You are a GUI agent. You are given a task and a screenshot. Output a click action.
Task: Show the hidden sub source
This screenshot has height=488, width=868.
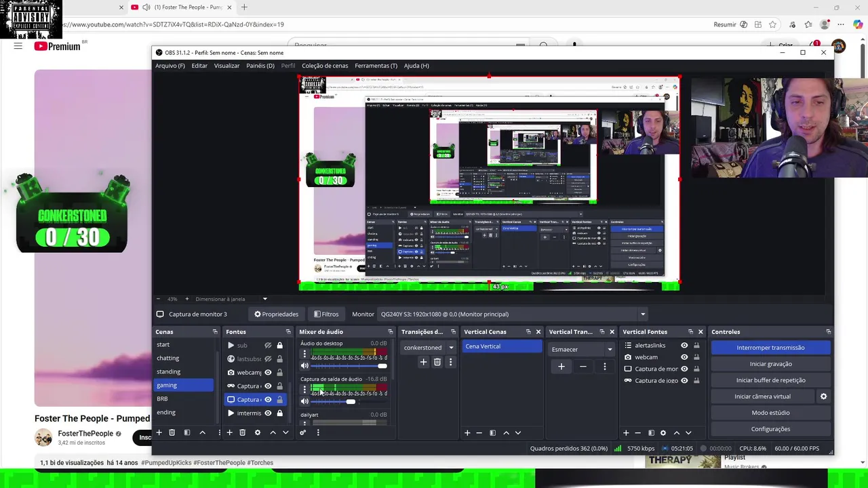pos(268,346)
